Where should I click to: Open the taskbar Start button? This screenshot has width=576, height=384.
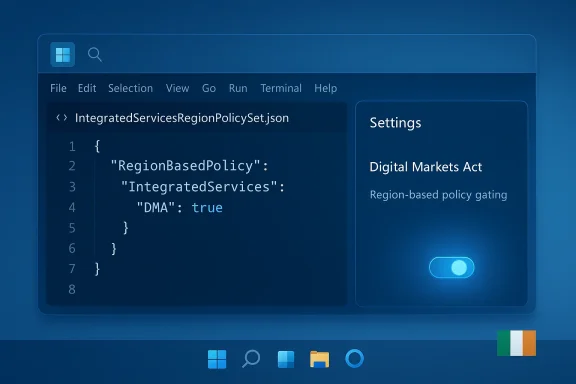point(217,359)
